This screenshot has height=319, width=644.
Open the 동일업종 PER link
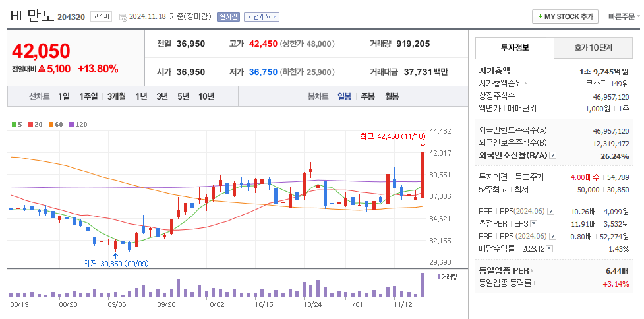pyautogui.click(x=506, y=270)
